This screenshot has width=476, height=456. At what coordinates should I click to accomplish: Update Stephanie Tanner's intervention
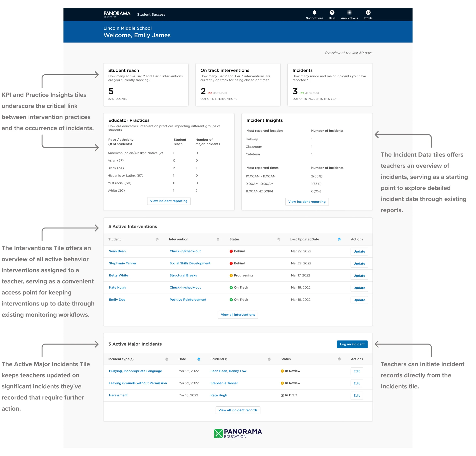(x=359, y=264)
